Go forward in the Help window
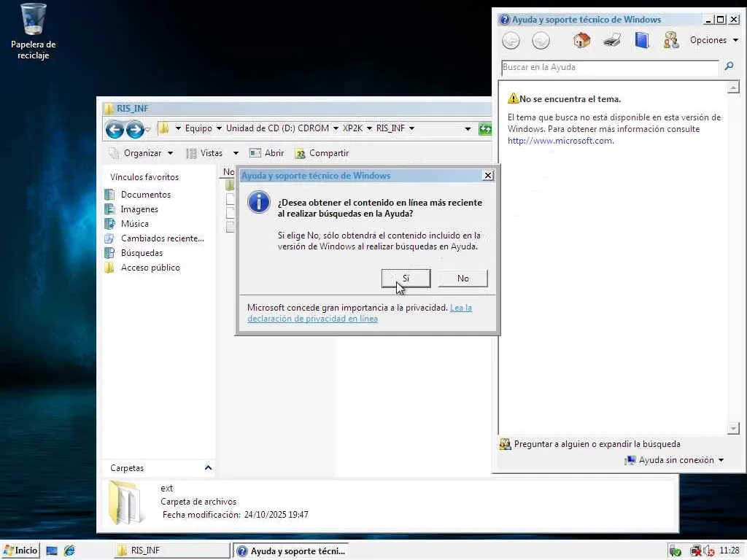Image resolution: width=747 pixels, height=560 pixels. click(541, 41)
